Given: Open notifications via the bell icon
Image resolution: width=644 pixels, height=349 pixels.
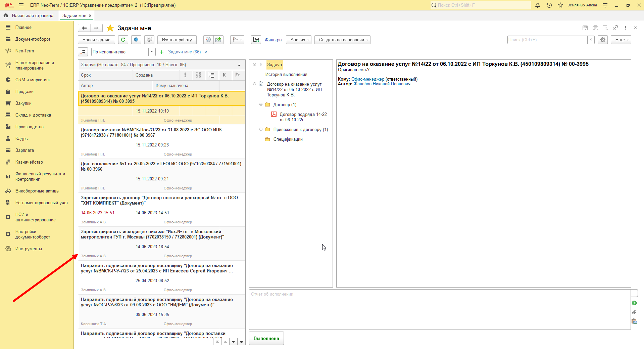Looking at the screenshot, I should [x=538, y=5].
